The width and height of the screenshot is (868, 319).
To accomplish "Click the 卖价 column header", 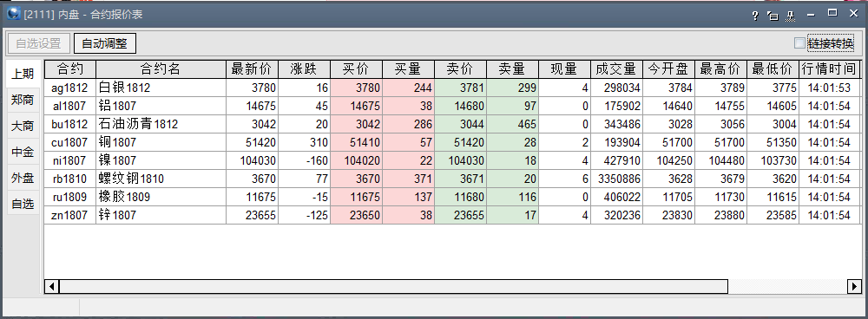I will click(x=461, y=69).
